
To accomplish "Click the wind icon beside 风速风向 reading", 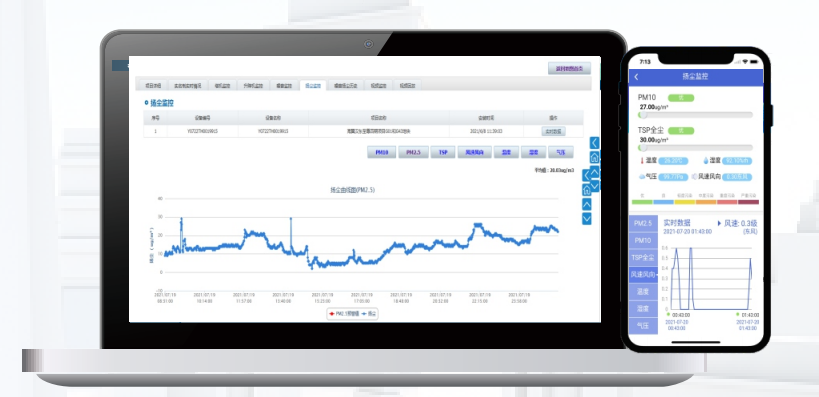I will click(x=694, y=177).
